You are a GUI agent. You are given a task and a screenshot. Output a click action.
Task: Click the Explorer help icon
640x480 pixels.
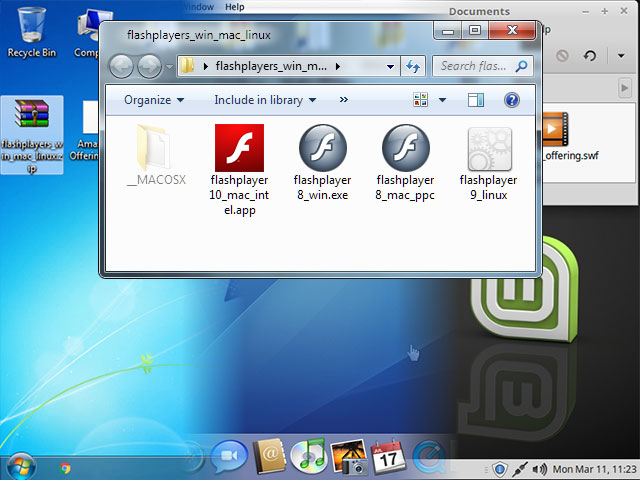(x=511, y=100)
